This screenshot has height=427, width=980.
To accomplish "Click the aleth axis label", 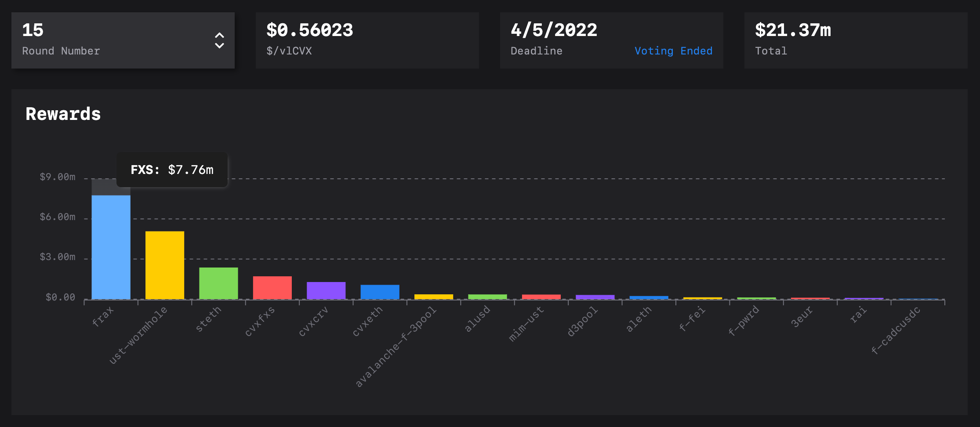I will (639, 319).
